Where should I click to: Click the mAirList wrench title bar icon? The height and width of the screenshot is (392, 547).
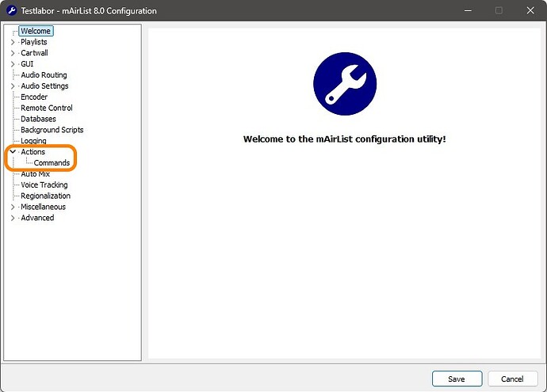pyautogui.click(x=12, y=10)
